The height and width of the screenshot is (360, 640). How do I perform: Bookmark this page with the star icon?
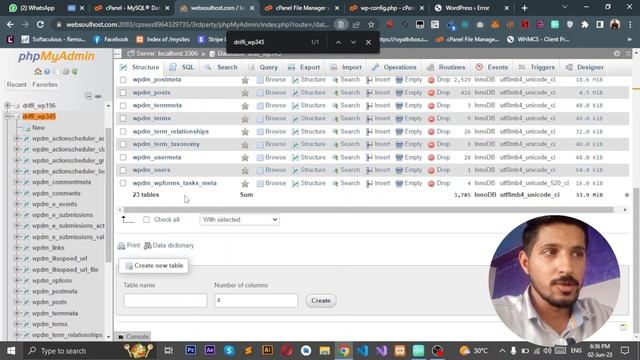coord(371,24)
